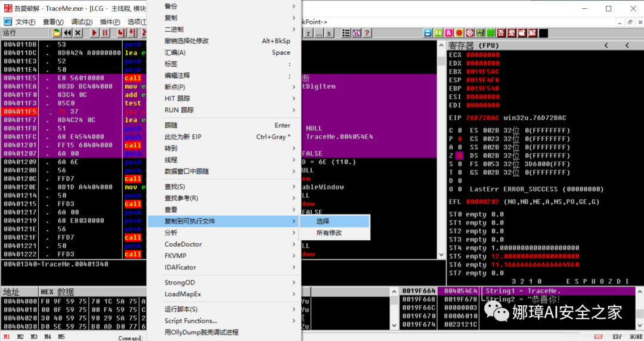Click the ESP stack-base indicator in status bar
Image resolution: width=644 pixels, height=341 pixels.
598,337
